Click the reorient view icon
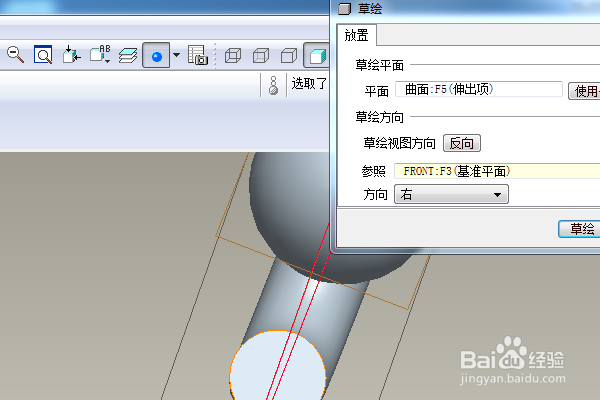The height and width of the screenshot is (400, 600). pyautogui.click(x=72, y=55)
